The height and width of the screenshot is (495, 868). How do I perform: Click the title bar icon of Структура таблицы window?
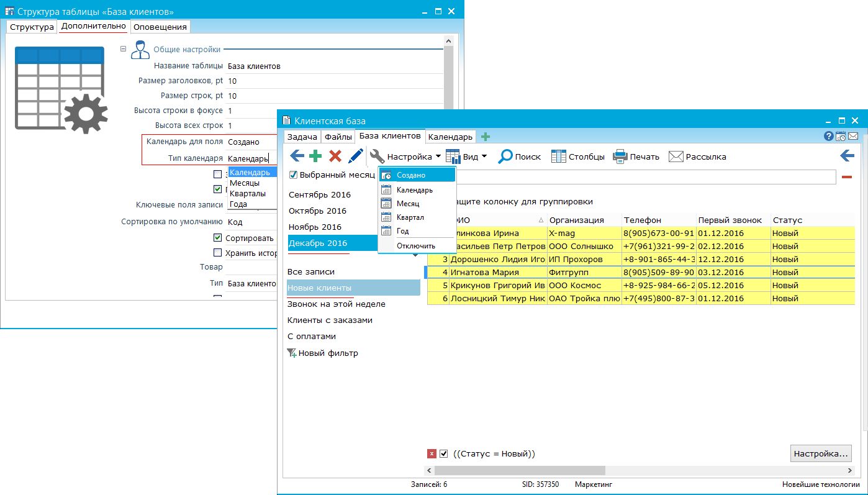[9, 12]
